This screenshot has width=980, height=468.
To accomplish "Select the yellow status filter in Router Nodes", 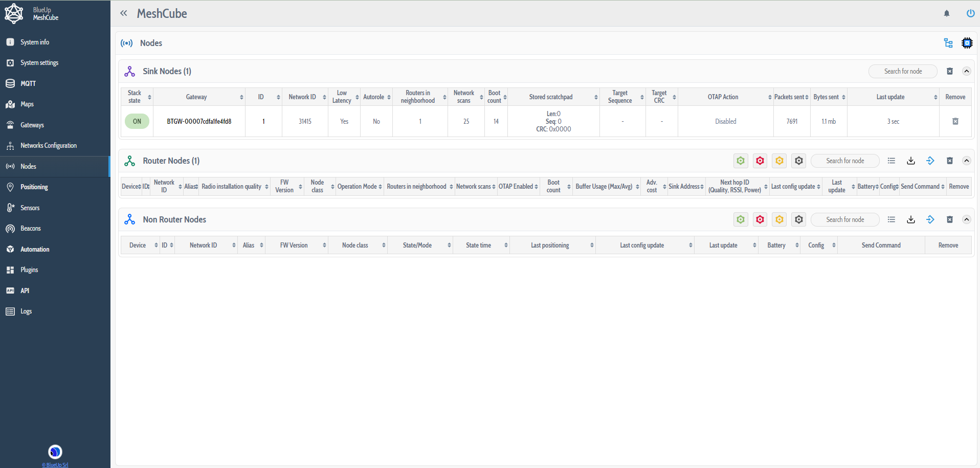I will point(779,161).
